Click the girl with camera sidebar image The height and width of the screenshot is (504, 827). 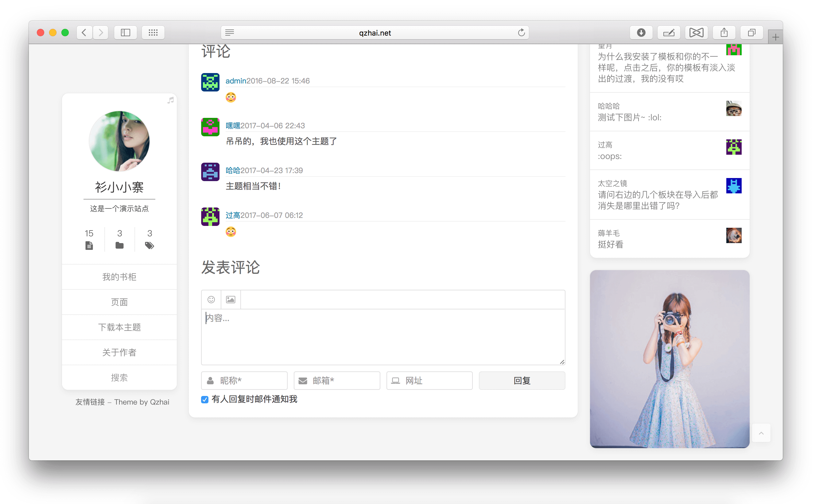669,359
